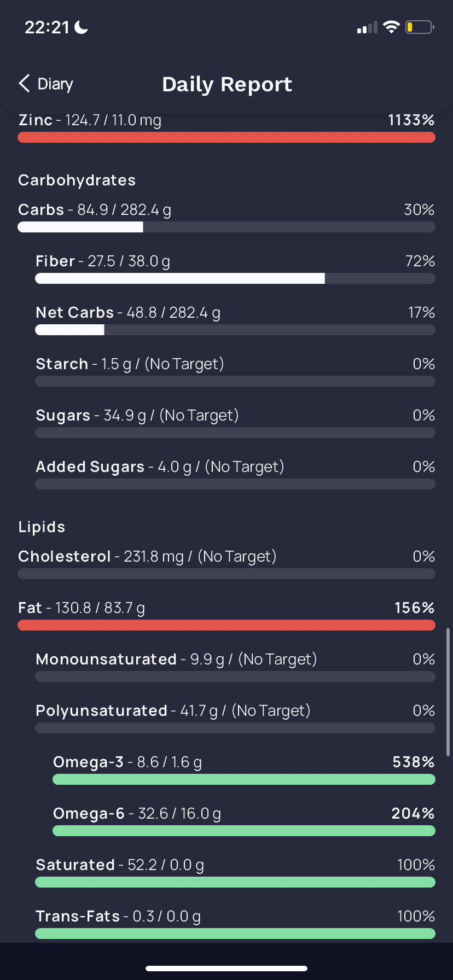Open Fiber nutrient details
Image resolution: width=453 pixels, height=980 pixels.
[x=235, y=269]
